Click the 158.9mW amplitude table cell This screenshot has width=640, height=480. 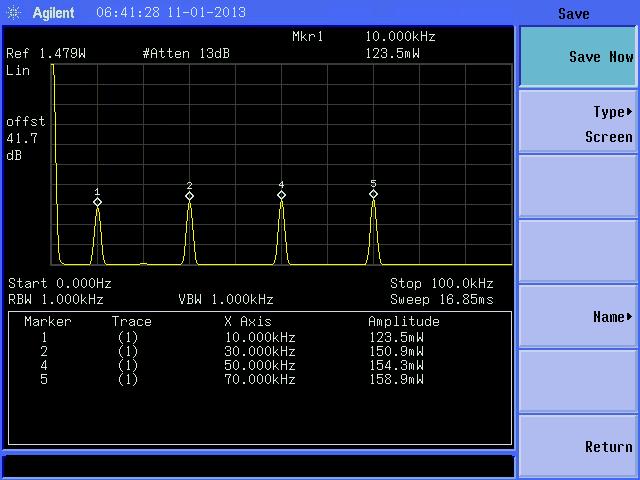pyautogui.click(x=396, y=379)
